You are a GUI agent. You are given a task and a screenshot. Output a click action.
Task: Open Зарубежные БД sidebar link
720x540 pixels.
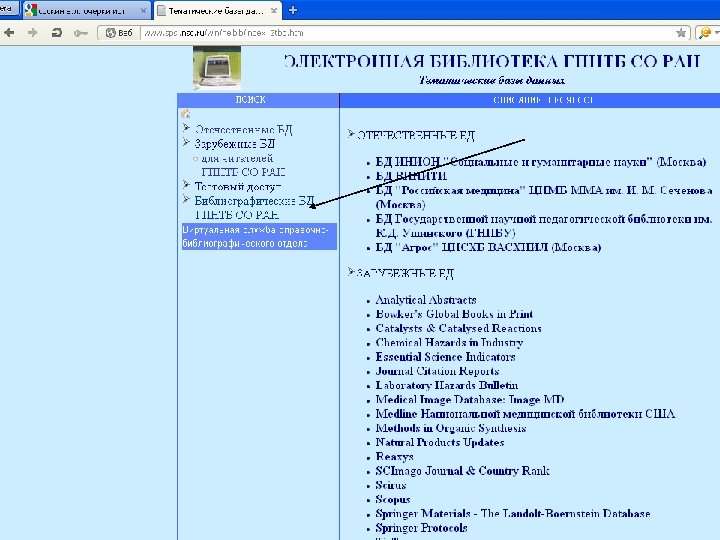click(x=235, y=144)
